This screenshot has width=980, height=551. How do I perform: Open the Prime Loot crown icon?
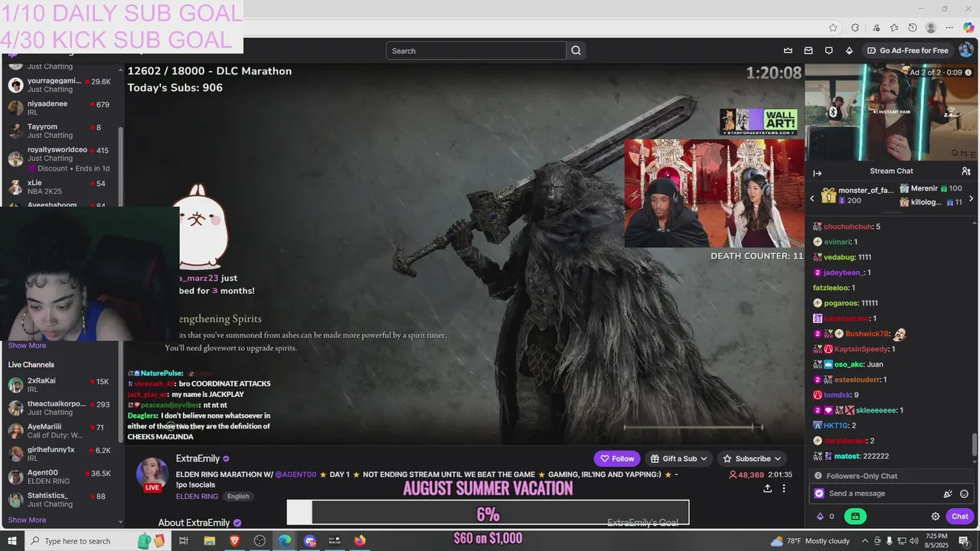point(788,51)
